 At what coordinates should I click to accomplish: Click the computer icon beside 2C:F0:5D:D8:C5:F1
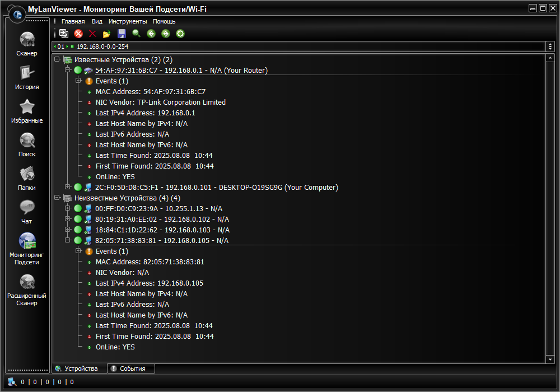click(x=88, y=187)
